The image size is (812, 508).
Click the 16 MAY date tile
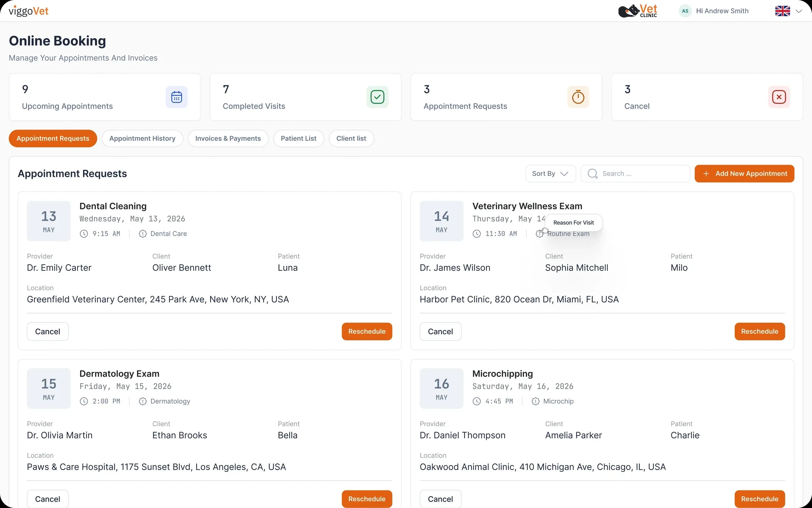tap(442, 389)
